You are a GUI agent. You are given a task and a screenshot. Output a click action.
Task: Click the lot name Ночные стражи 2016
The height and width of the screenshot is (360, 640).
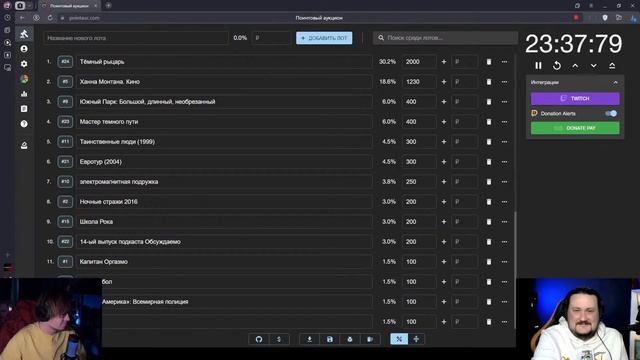click(x=109, y=202)
